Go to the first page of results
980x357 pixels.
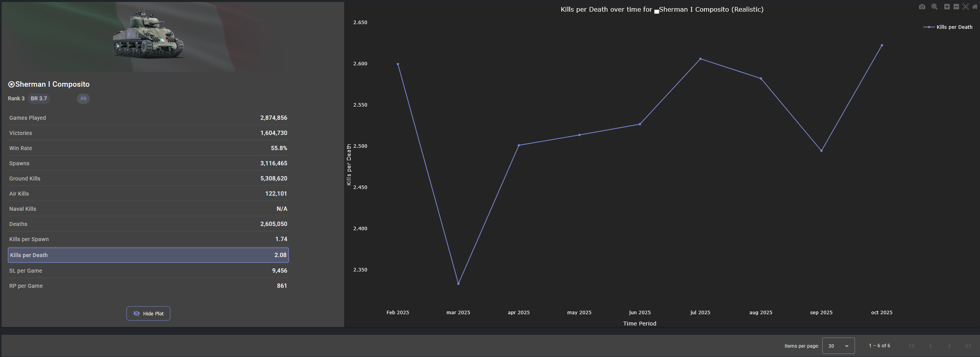tap(912, 346)
